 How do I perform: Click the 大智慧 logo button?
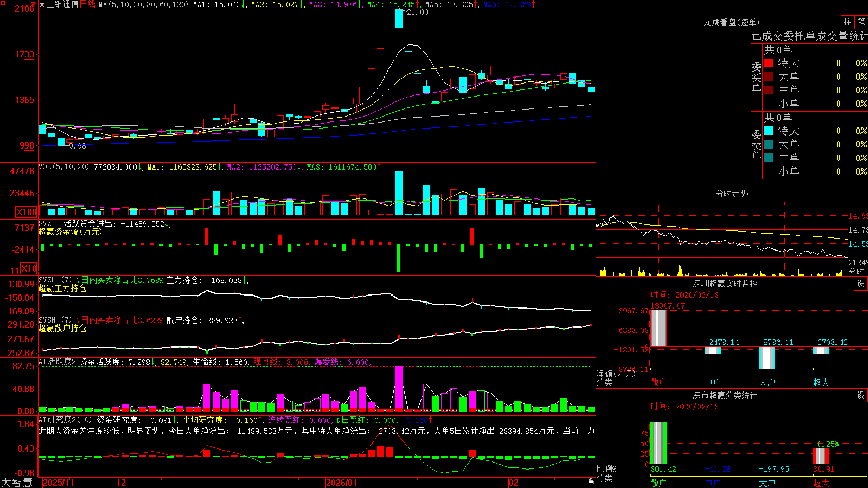coord(17,483)
